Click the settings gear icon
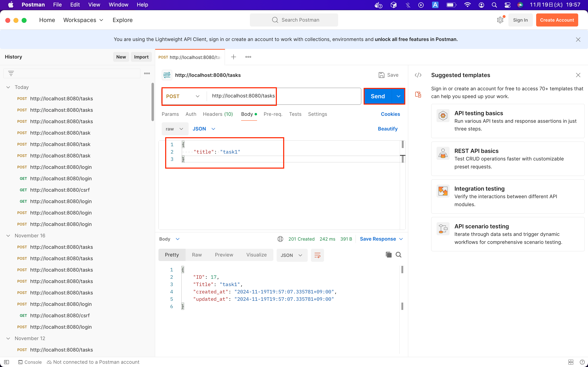 pos(500,20)
